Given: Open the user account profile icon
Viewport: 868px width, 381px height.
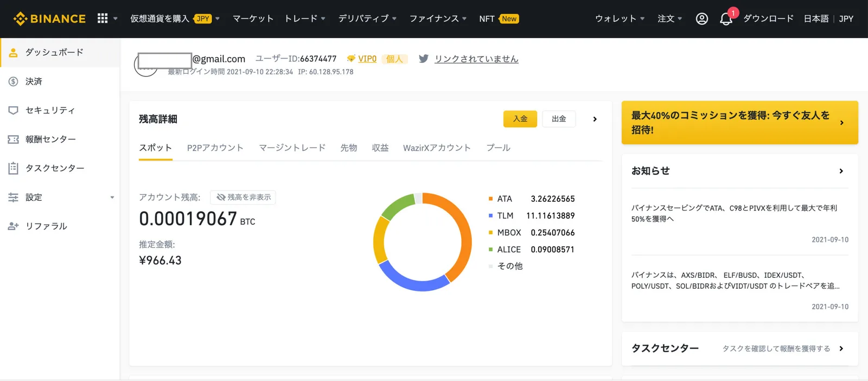Looking at the screenshot, I should [x=701, y=18].
